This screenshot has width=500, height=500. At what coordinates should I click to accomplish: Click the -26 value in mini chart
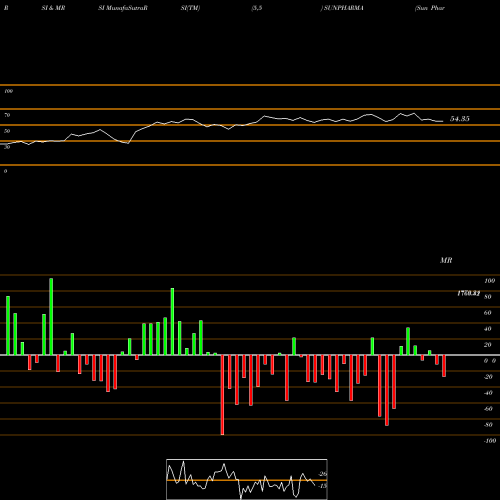click(x=323, y=474)
